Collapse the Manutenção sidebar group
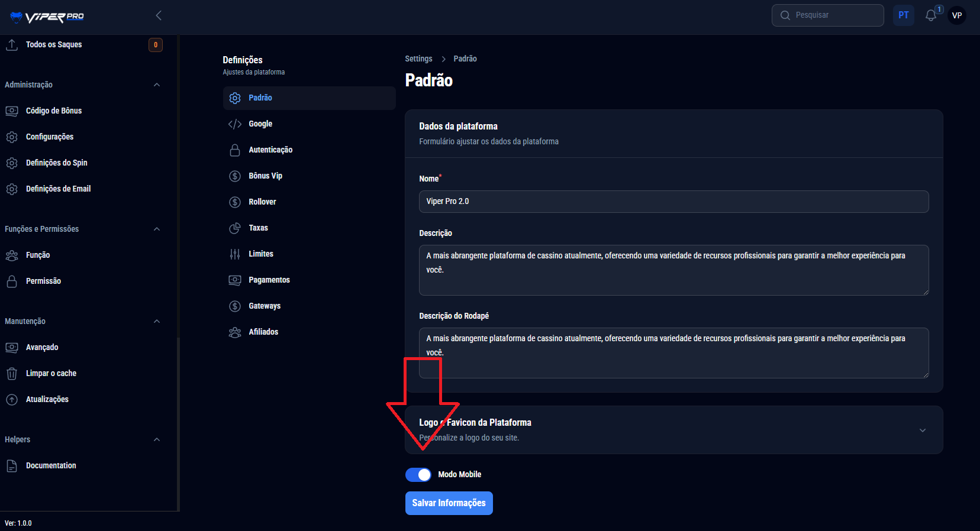The image size is (980, 531). pos(157,321)
